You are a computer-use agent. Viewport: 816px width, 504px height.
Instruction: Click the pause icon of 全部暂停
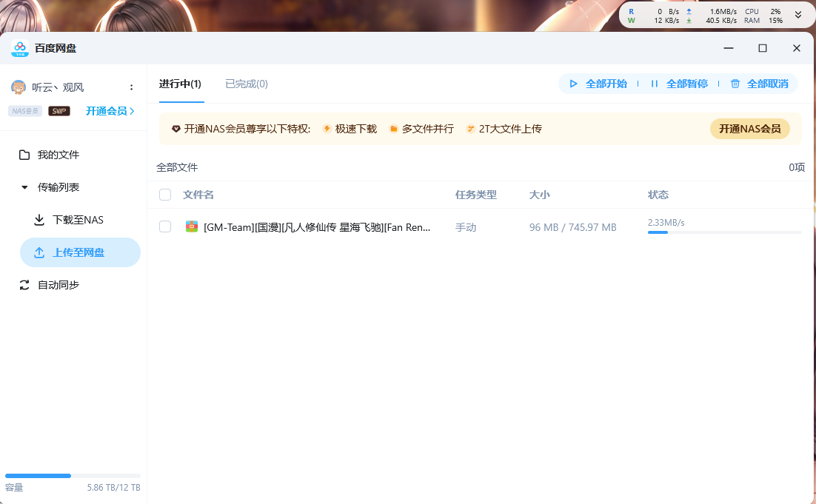point(655,84)
